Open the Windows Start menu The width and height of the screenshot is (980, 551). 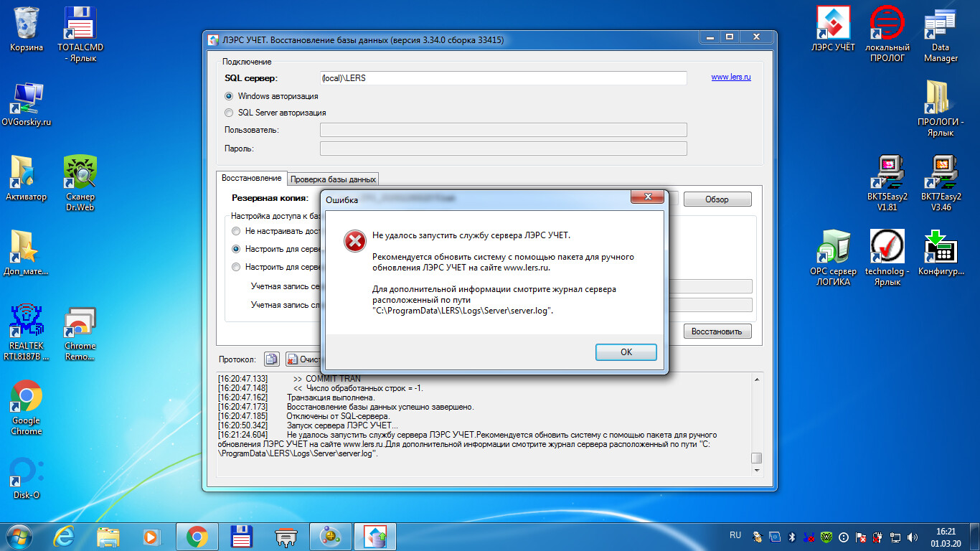[x=19, y=536]
